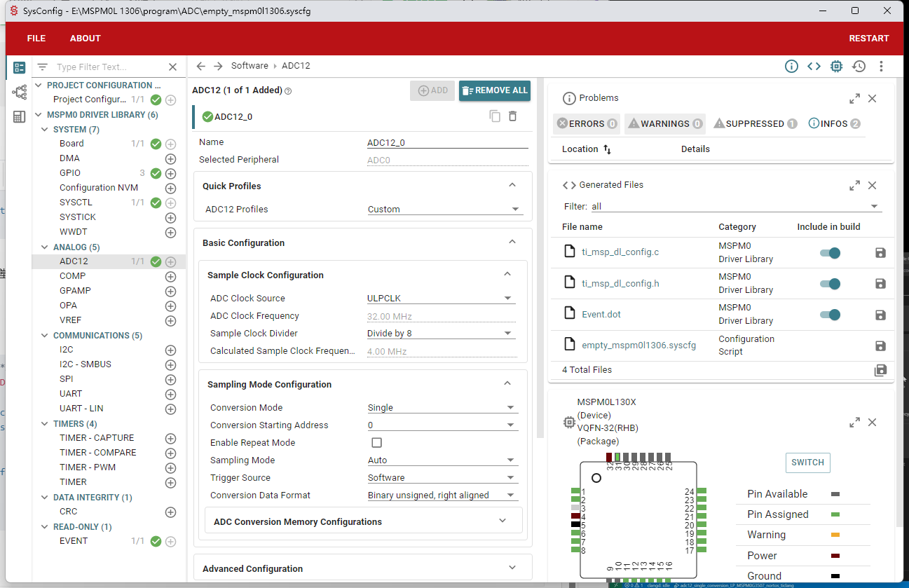Save the Event.dot generated file
909x588 pixels.
click(x=881, y=315)
